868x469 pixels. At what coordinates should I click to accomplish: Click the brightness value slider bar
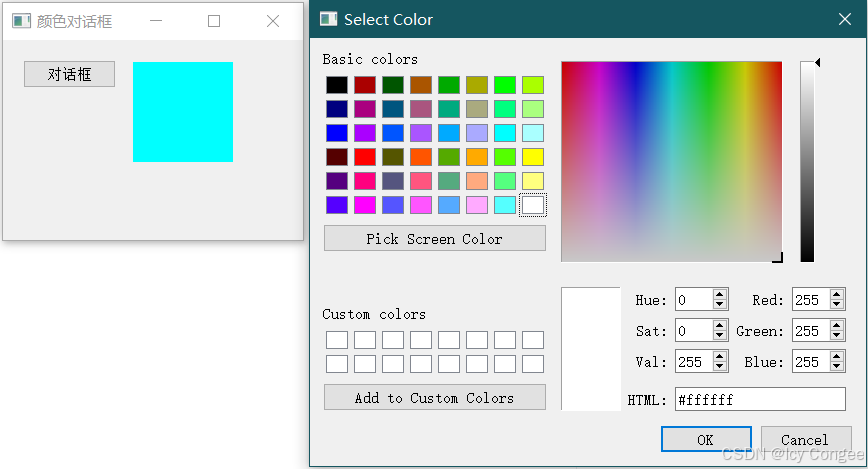(x=807, y=162)
